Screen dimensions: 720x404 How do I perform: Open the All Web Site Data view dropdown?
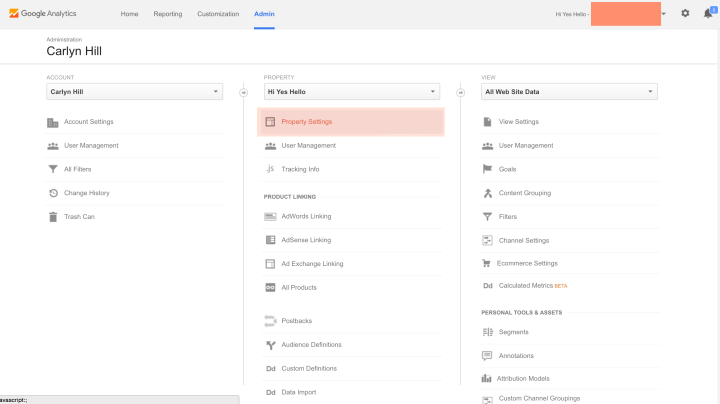click(x=569, y=91)
